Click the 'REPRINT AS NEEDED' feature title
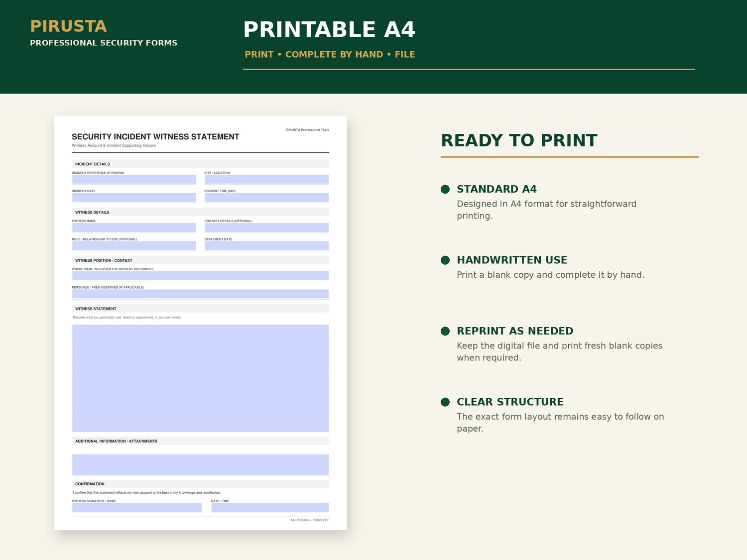Image resolution: width=747 pixels, height=560 pixels. pyautogui.click(x=515, y=331)
